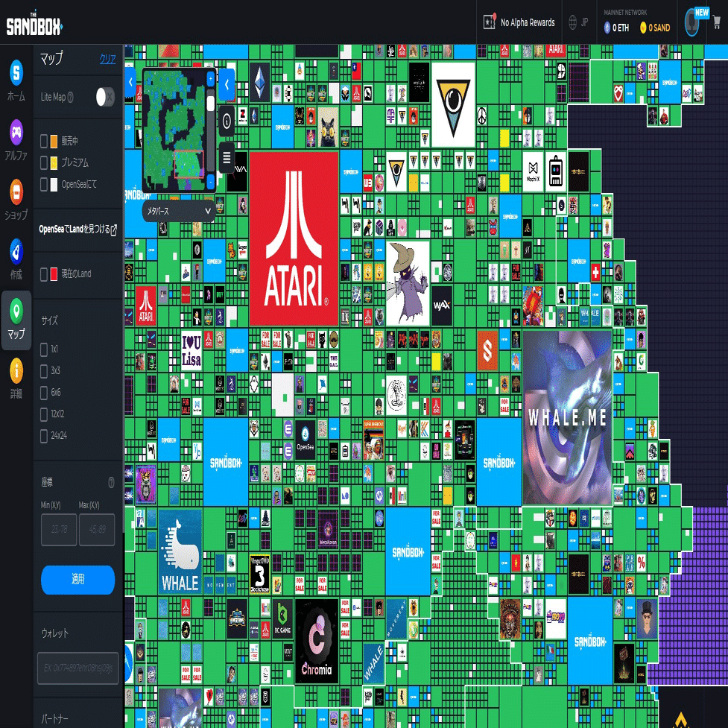Select the Ethereum diamond logo tile
The image size is (728, 728).
(x=259, y=82)
